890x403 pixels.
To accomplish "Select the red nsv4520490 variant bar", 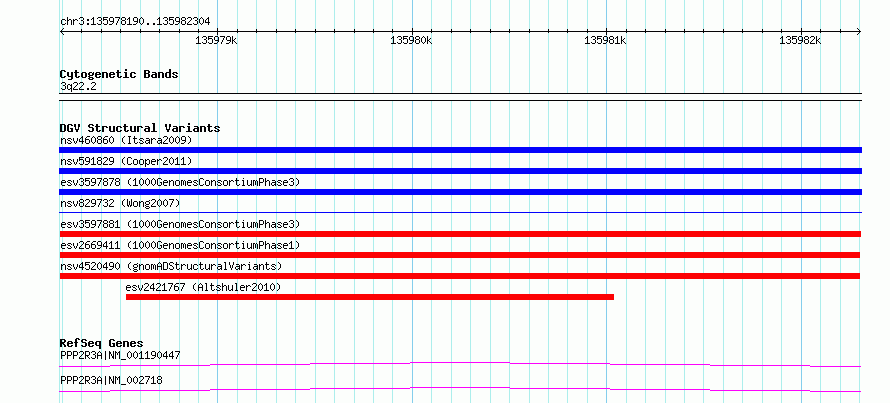I will tap(460, 276).
